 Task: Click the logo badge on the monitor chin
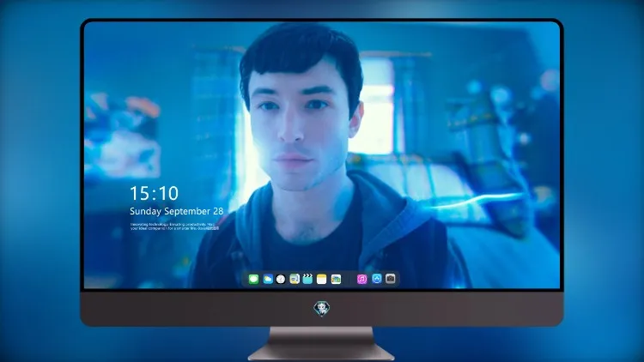(322, 308)
